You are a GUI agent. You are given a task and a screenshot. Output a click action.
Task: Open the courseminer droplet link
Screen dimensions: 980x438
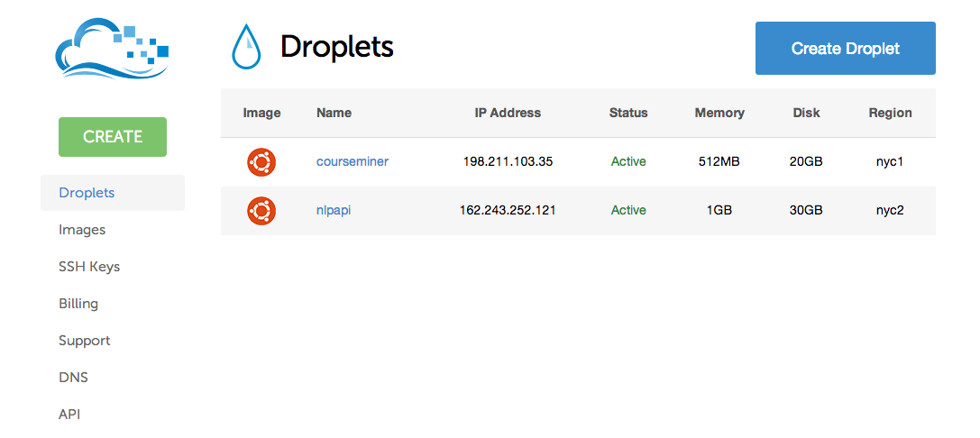pyautogui.click(x=352, y=162)
